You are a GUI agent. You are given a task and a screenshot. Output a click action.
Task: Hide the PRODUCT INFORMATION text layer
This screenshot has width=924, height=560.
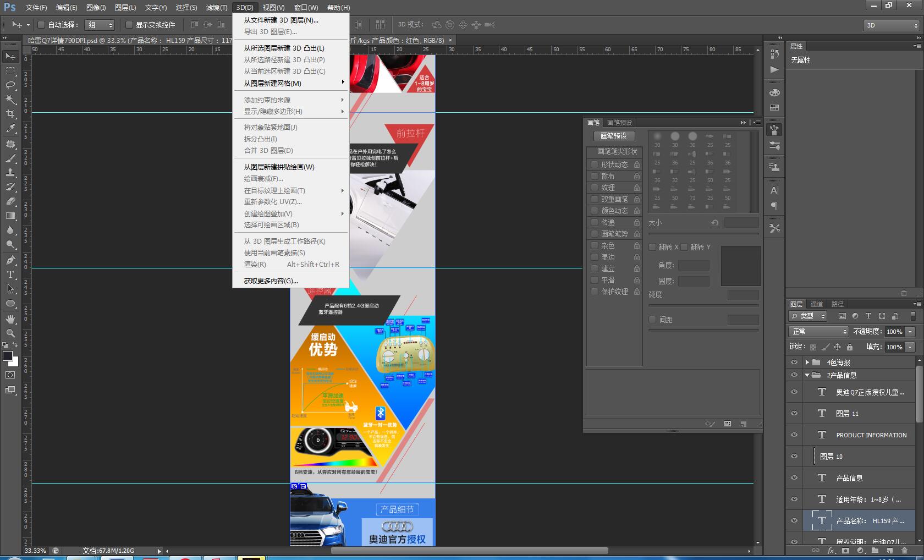[x=794, y=435]
